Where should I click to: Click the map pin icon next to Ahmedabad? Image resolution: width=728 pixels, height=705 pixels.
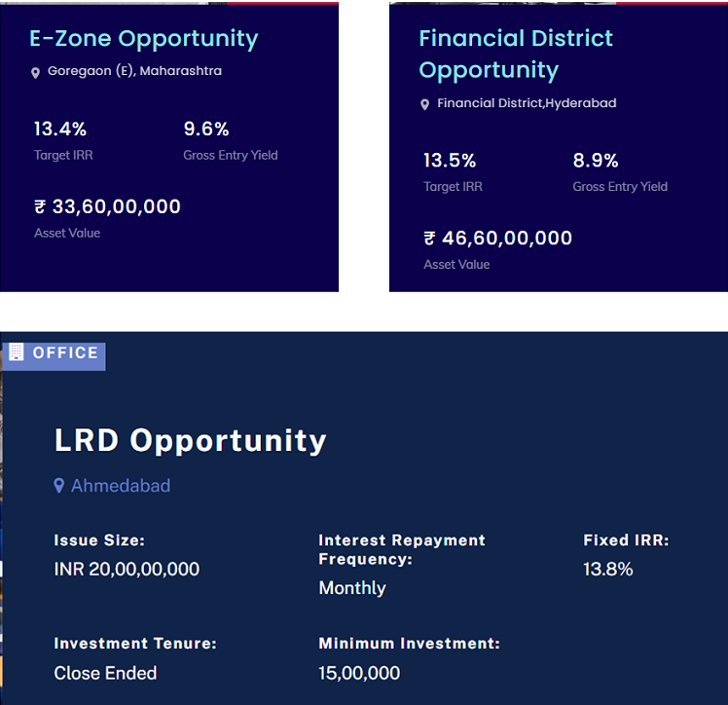[x=59, y=485]
